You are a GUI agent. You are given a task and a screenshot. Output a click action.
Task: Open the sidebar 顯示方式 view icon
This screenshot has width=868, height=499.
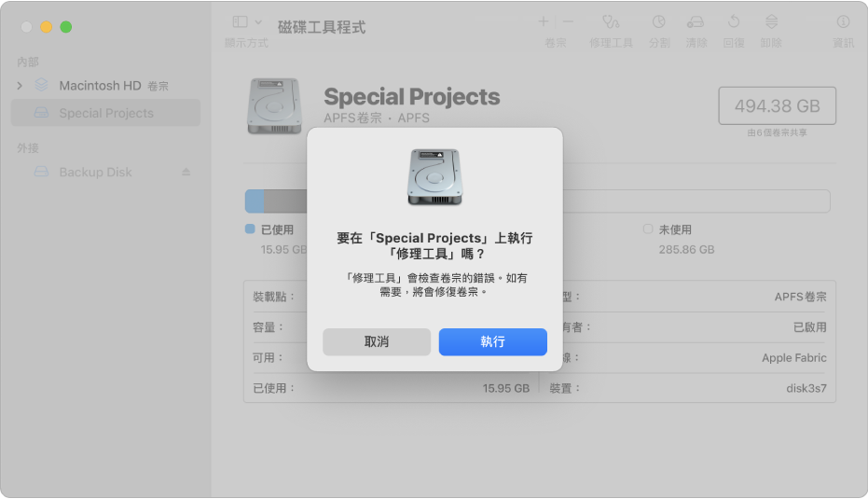[x=241, y=21]
